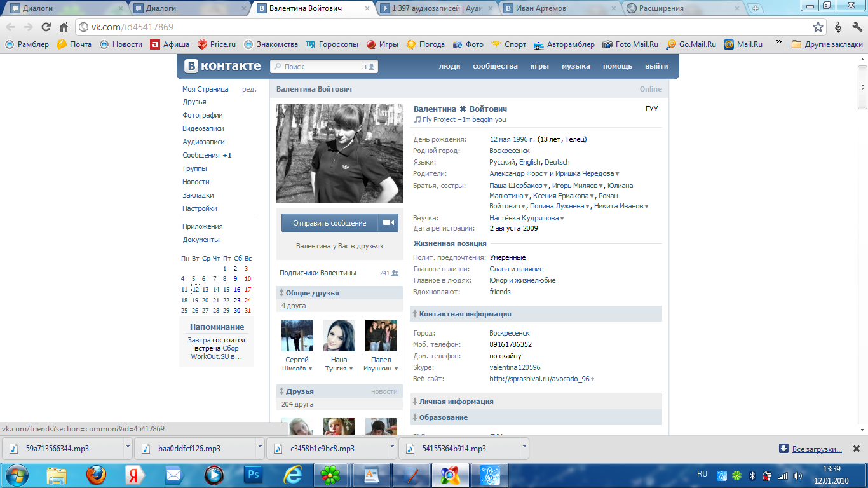Click the ВКонтакте logo
The image size is (868, 488).
(x=222, y=66)
